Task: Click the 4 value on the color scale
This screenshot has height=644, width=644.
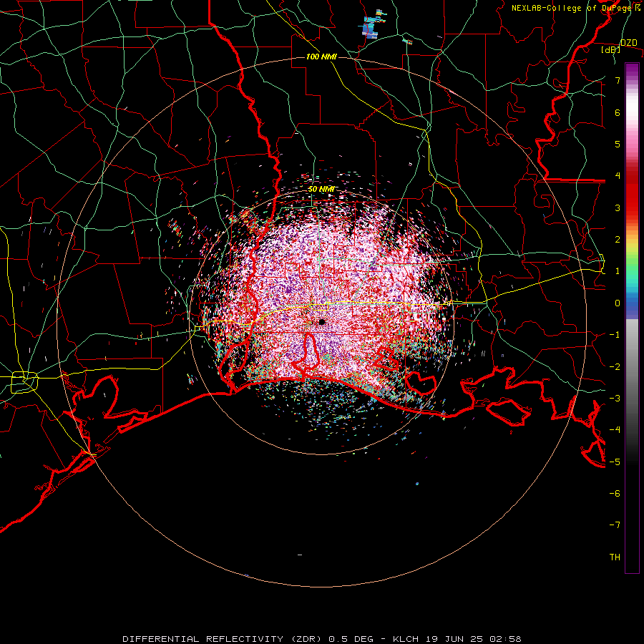Action: (618, 176)
